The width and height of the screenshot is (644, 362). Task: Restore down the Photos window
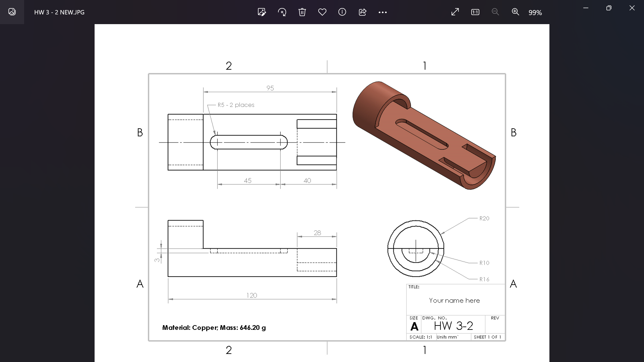pyautogui.click(x=609, y=8)
